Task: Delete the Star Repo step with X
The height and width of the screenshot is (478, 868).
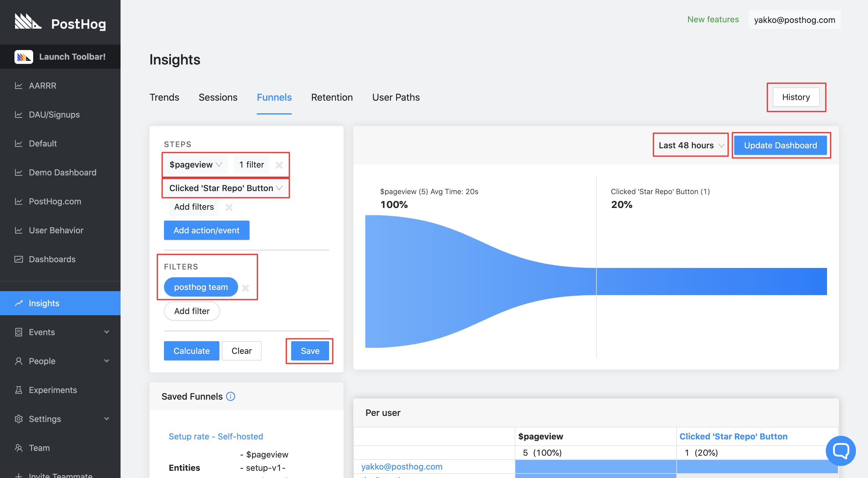Action: [229, 207]
